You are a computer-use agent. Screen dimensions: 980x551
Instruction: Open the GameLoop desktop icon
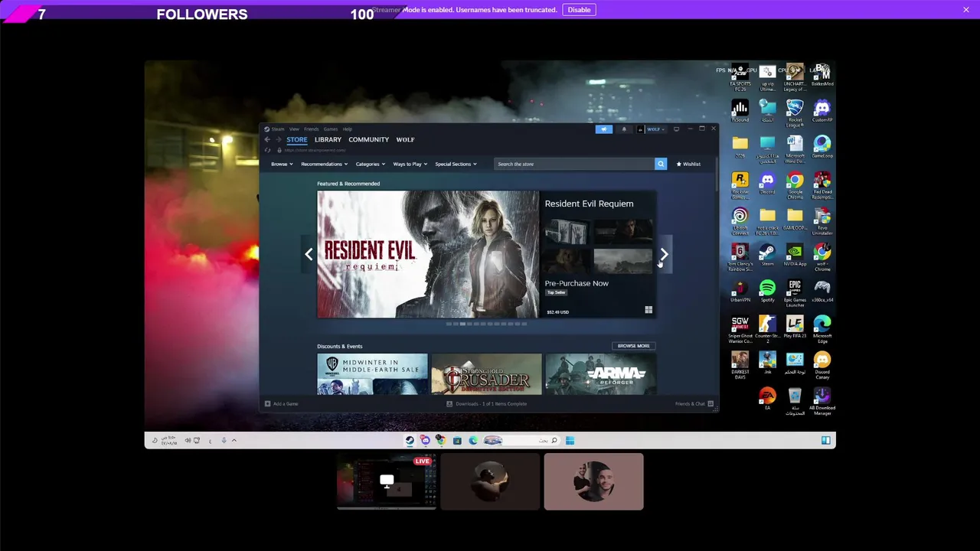(822, 147)
